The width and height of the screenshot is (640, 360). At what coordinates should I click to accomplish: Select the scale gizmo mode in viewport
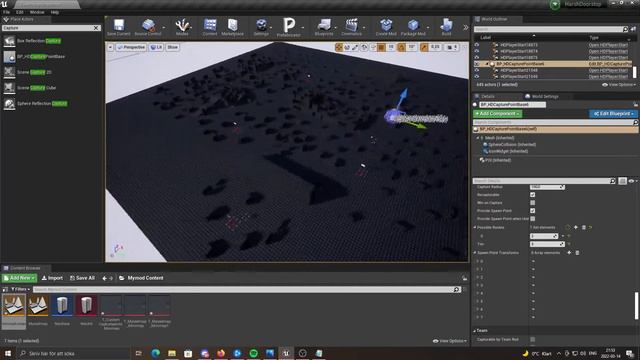tap(355, 47)
